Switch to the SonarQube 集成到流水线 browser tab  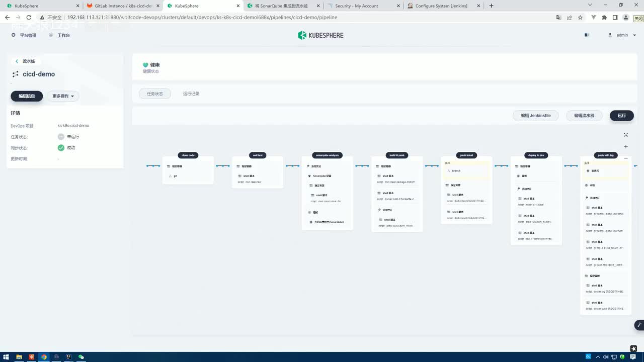coord(283,6)
